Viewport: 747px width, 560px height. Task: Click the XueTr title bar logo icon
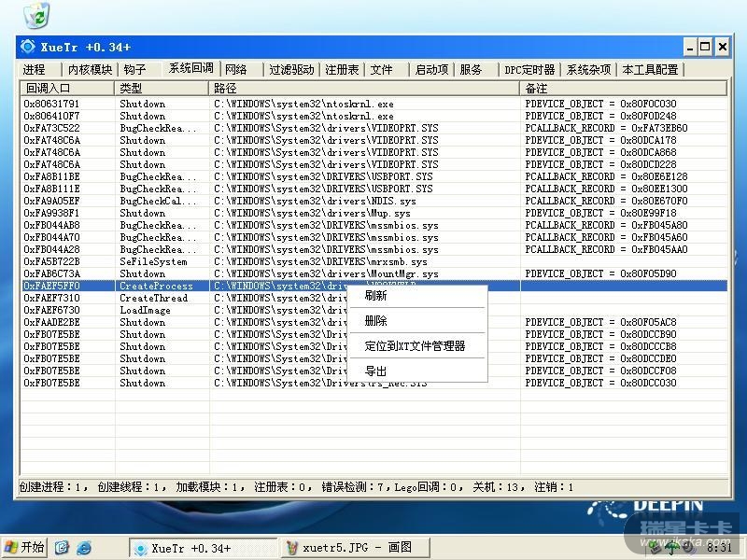[28, 47]
